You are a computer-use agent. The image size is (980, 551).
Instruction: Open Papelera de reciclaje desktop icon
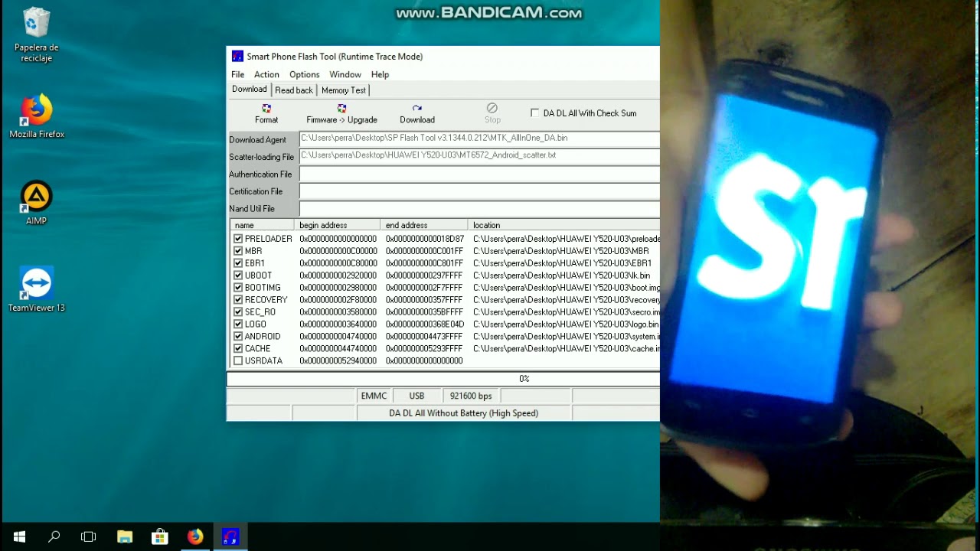click(37, 35)
